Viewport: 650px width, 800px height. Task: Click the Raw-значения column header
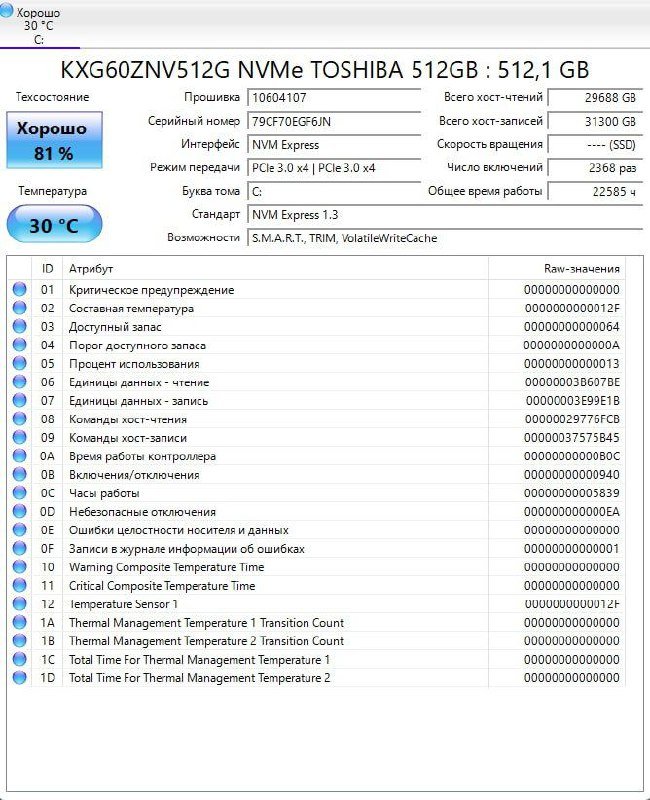(x=582, y=269)
